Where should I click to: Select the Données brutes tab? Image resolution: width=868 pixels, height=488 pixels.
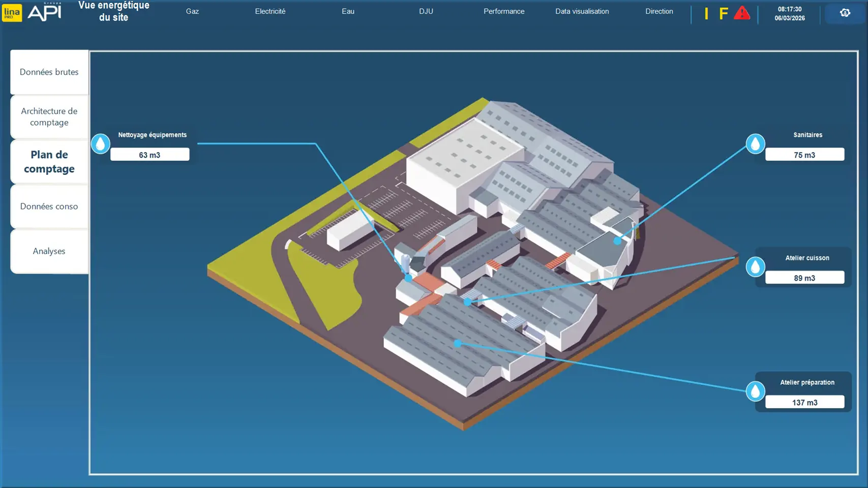[49, 72]
